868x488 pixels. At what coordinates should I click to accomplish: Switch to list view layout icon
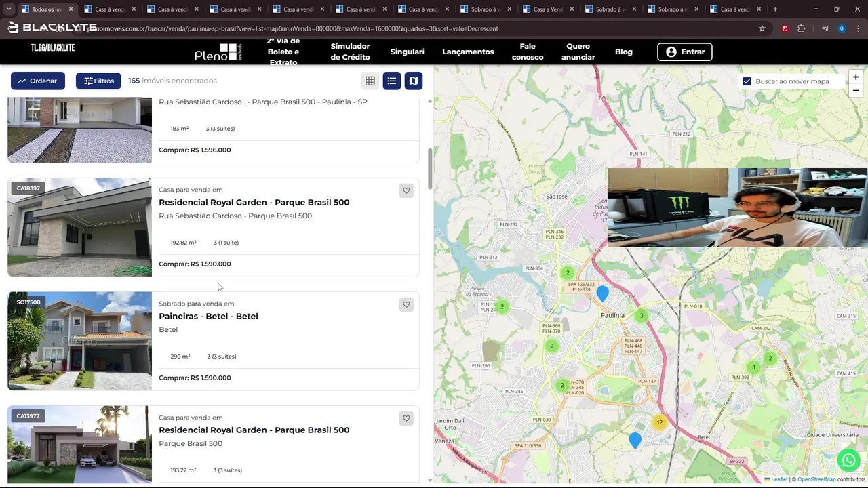click(x=392, y=81)
